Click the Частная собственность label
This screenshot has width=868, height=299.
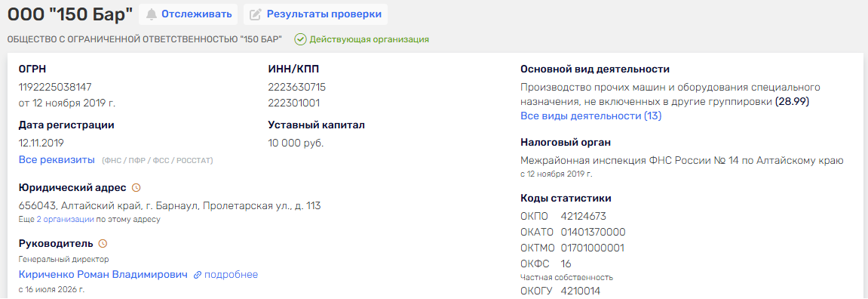click(566, 277)
